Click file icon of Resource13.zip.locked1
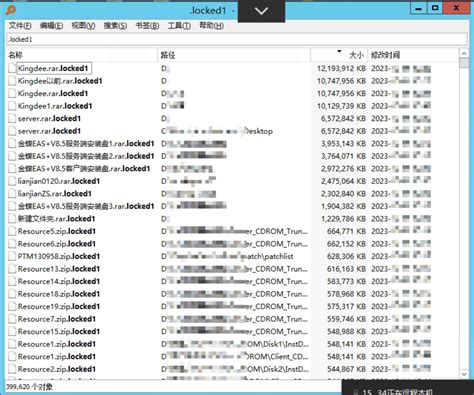474x395 pixels. pyautogui.click(x=12, y=269)
